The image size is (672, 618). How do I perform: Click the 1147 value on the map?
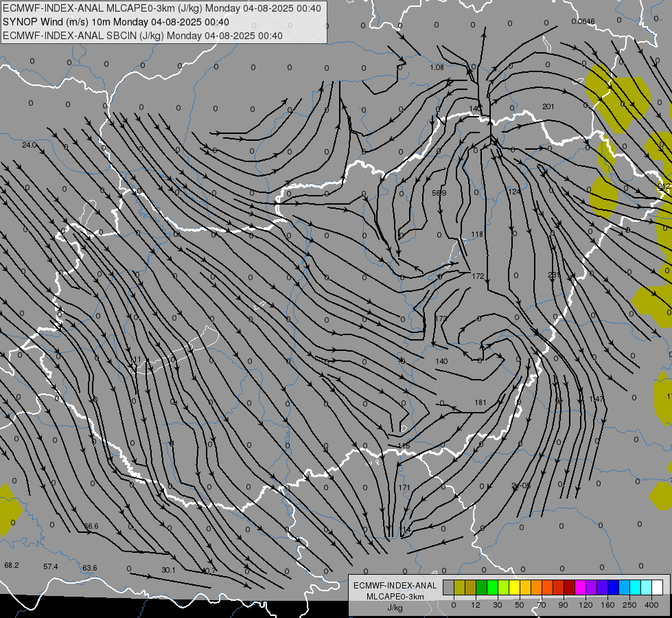click(596, 399)
